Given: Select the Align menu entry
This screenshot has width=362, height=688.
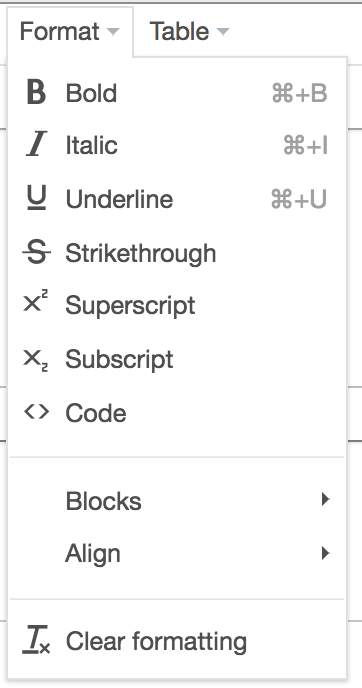Looking at the screenshot, I should click(x=177, y=554).
